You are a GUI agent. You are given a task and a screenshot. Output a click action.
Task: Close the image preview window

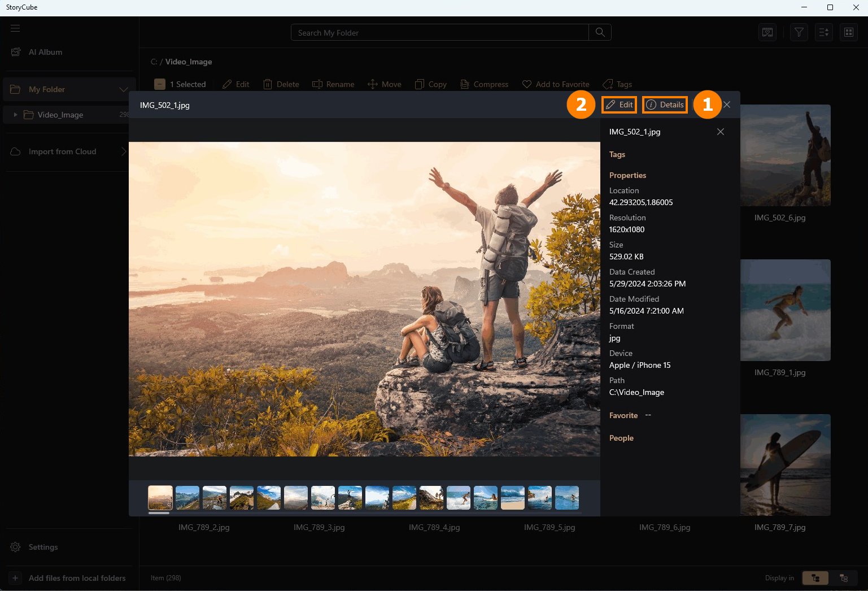coord(727,105)
